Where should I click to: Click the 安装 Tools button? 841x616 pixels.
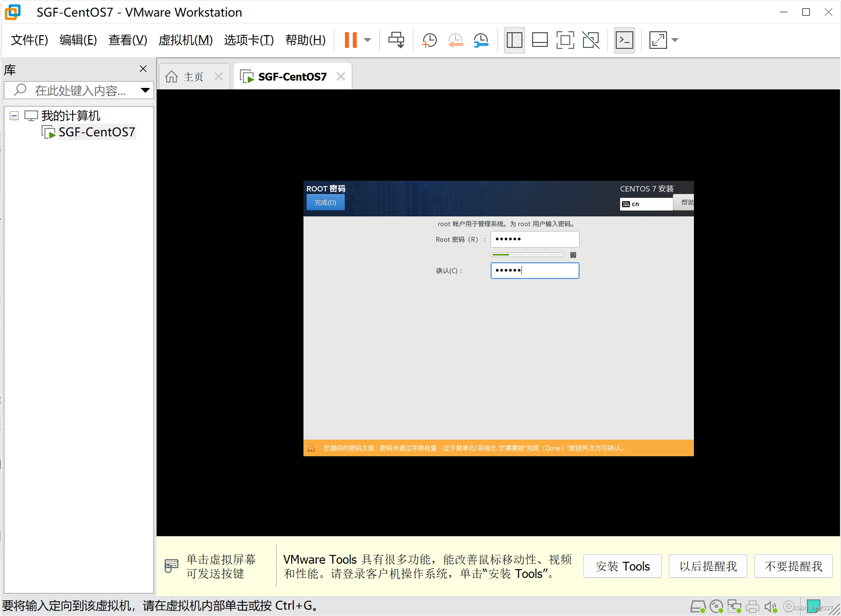[623, 566]
